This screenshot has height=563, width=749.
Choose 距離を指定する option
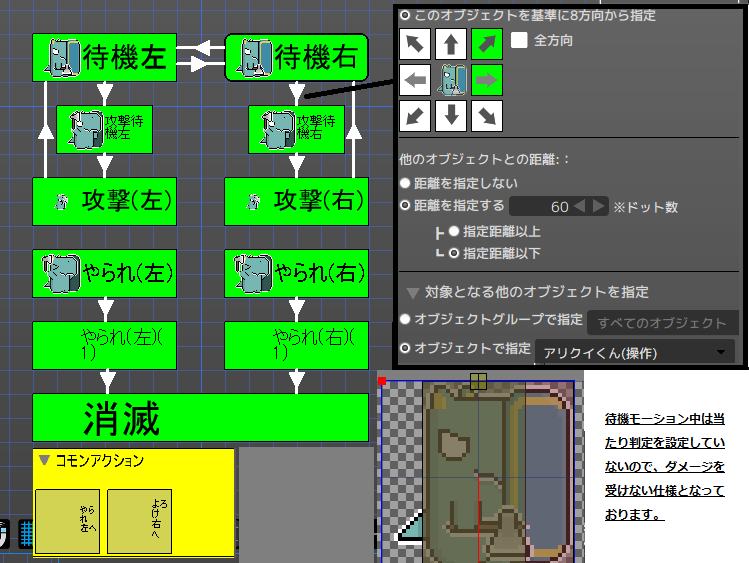[405, 205]
